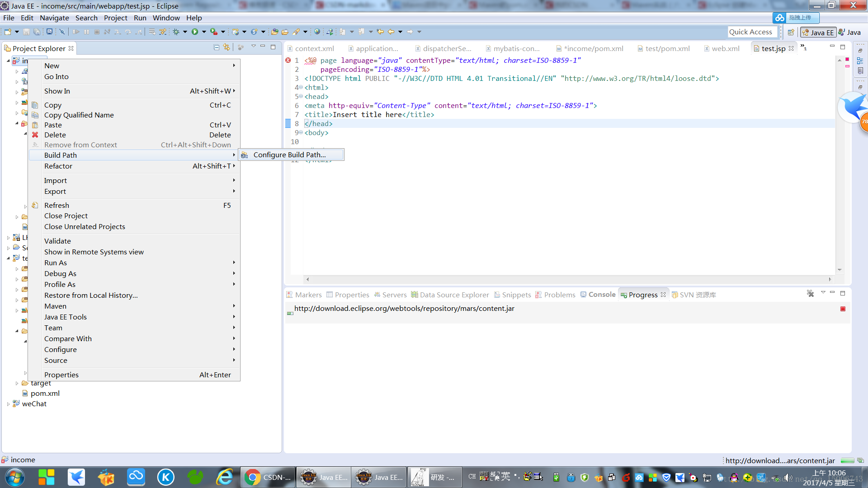868x488 pixels.
Task: Close the test.jsp editor tab
Action: point(791,48)
